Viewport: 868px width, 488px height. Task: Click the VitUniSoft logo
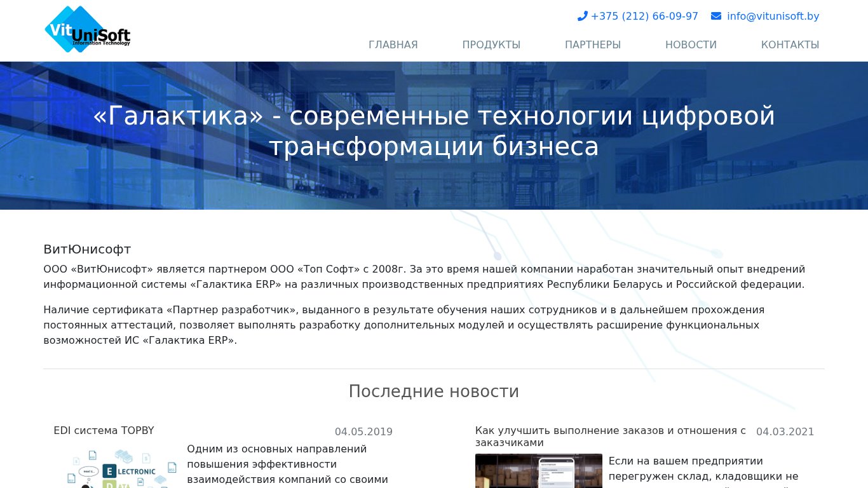(x=88, y=29)
